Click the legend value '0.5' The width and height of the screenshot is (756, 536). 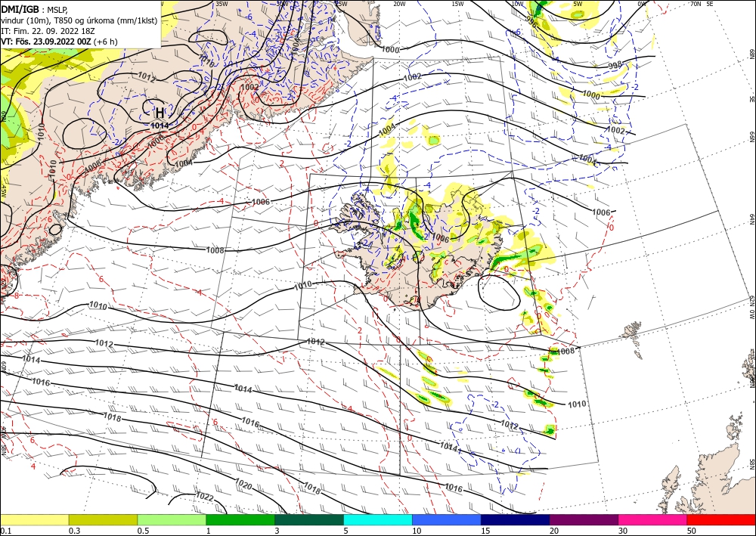[x=143, y=531]
